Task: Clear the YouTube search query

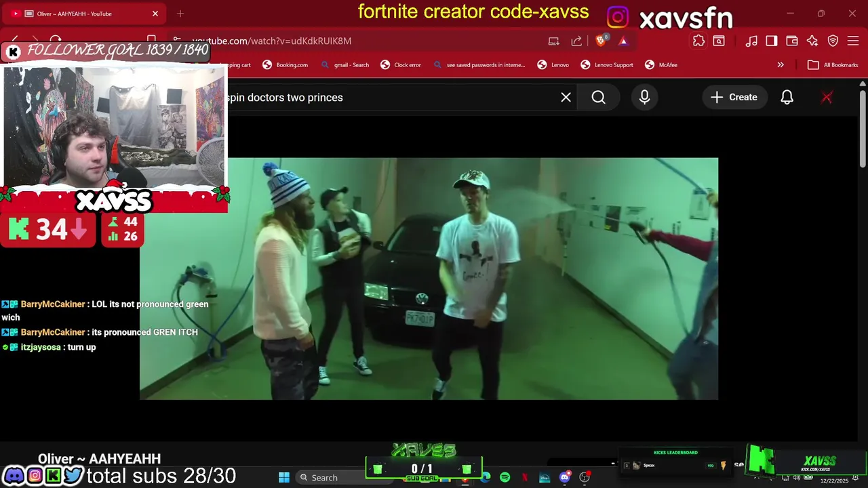Action: click(x=566, y=98)
